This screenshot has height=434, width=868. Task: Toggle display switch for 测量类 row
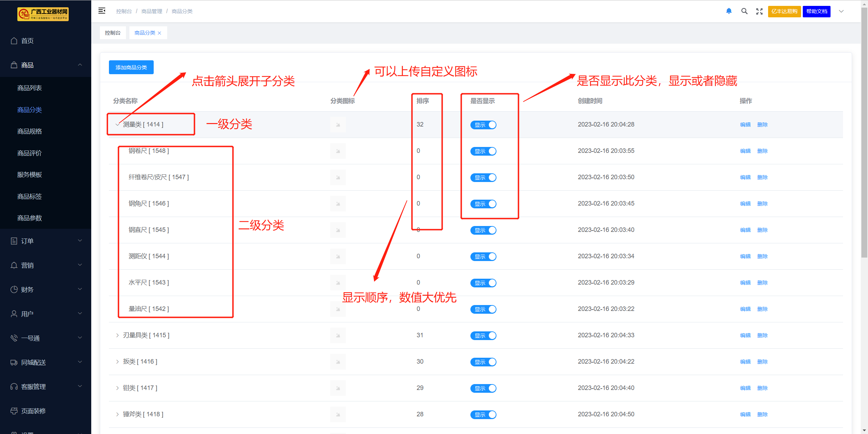pos(483,125)
